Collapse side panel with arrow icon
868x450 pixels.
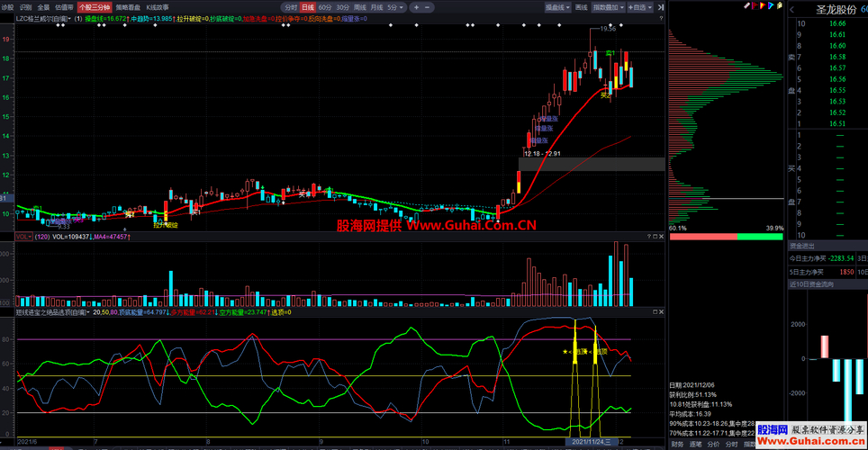coord(660,7)
